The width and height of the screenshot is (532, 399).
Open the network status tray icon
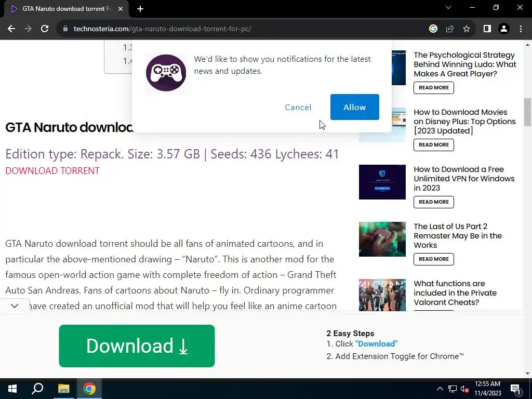(453, 389)
